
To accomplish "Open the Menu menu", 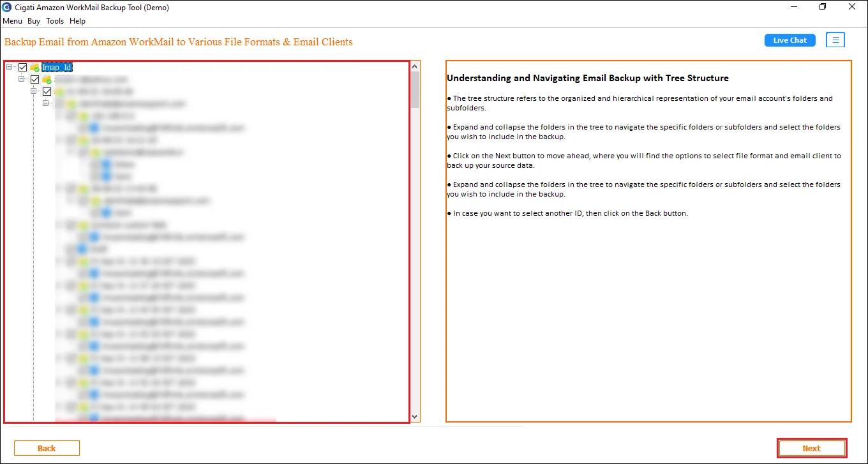I will 12,21.
